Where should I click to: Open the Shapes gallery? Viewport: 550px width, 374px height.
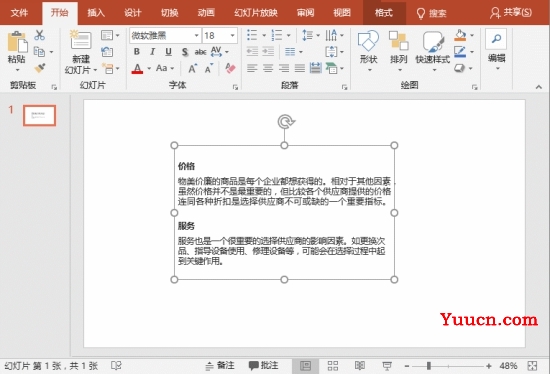[x=368, y=51]
